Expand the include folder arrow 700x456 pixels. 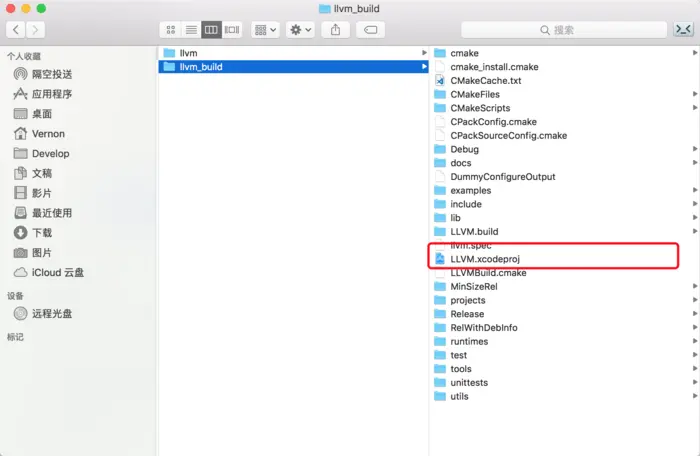[695, 204]
